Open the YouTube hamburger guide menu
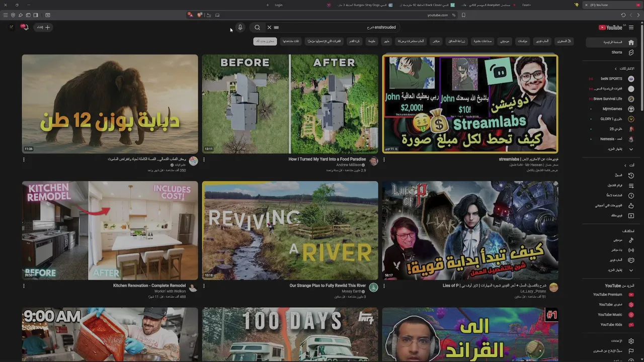644x362 pixels. (631, 27)
